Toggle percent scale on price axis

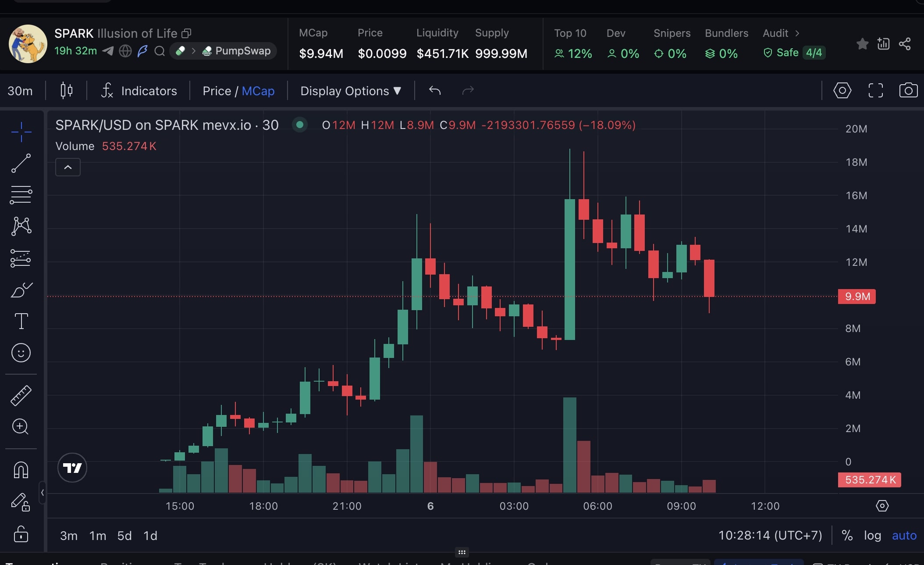click(847, 536)
